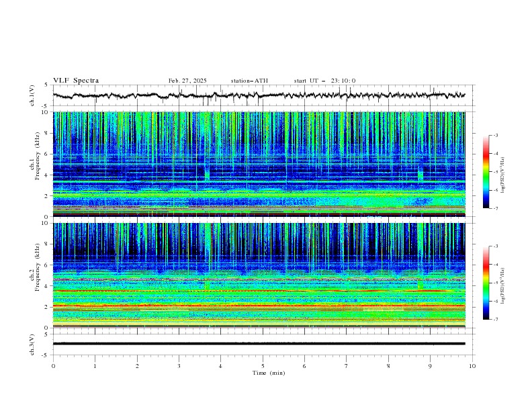Click the 'Feb. 27, 2025' date label
The height and width of the screenshot is (411, 532).
click(x=187, y=81)
